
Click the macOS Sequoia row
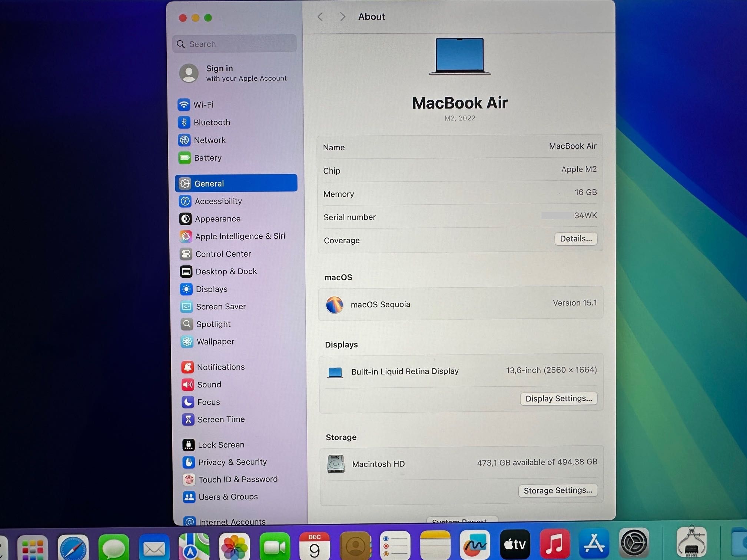461,304
